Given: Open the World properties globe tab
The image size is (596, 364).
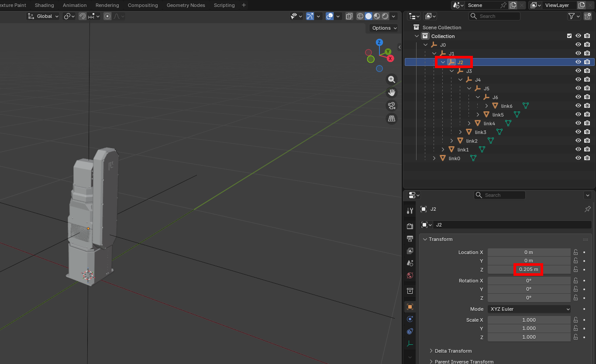Looking at the screenshot, I should tap(410, 275).
